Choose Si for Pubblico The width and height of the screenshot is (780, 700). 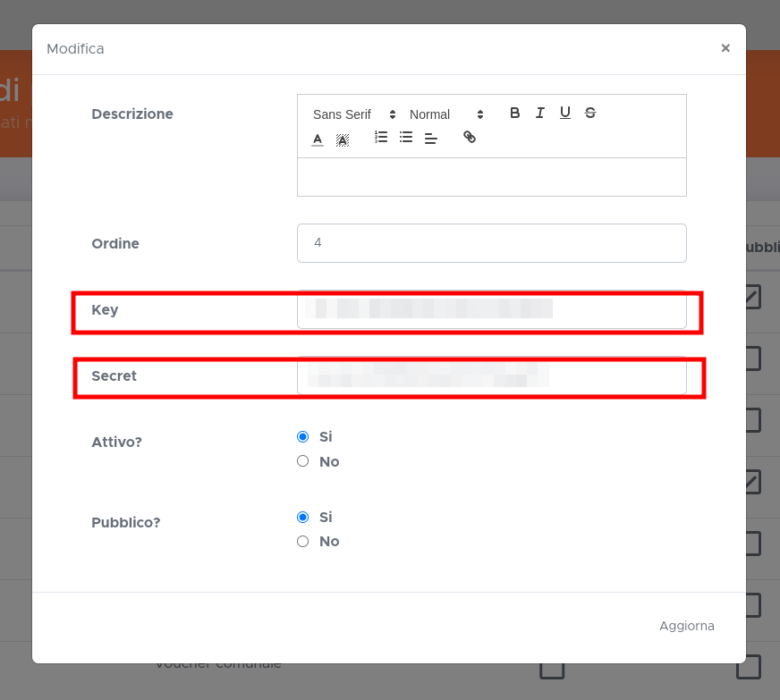pos(302,517)
